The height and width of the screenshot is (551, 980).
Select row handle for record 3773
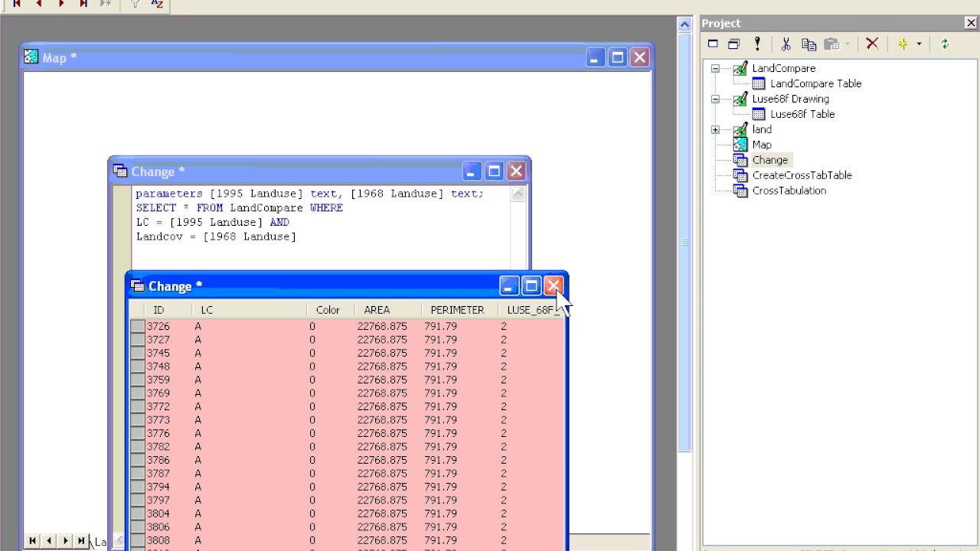(x=137, y=420)
